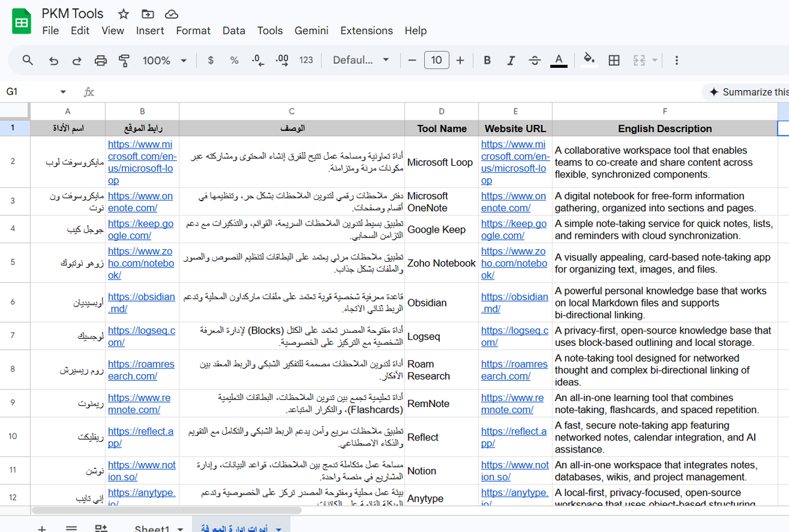Click the merge cells icon
789x532 pixels.
pos(639,60)
